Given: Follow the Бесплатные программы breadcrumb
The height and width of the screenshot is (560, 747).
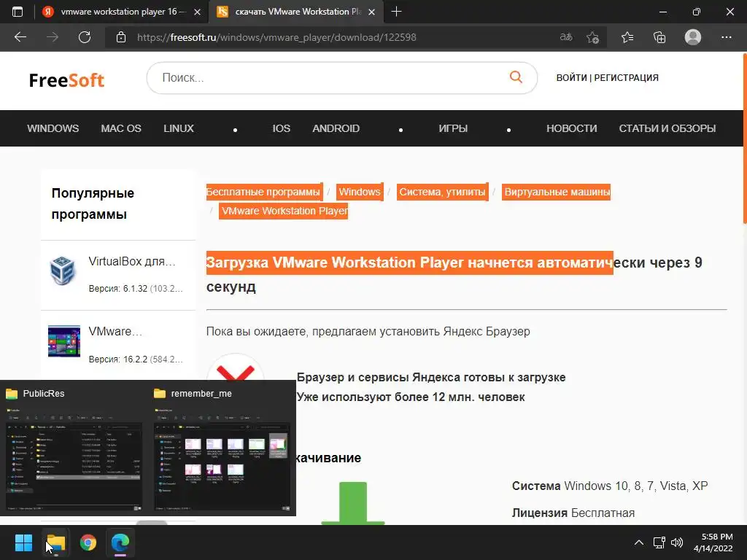Looking at the screenshot, I should point(264,192).
